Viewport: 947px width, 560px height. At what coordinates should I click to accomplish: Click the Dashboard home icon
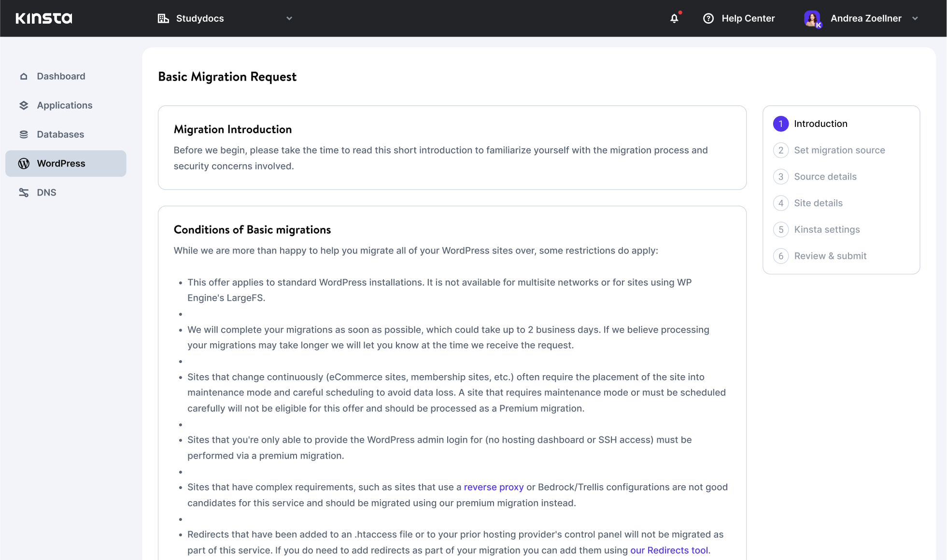24,76
